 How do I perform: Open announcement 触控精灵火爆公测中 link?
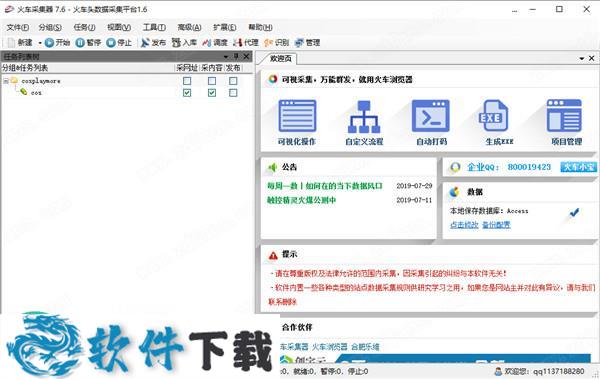[301, 200]
